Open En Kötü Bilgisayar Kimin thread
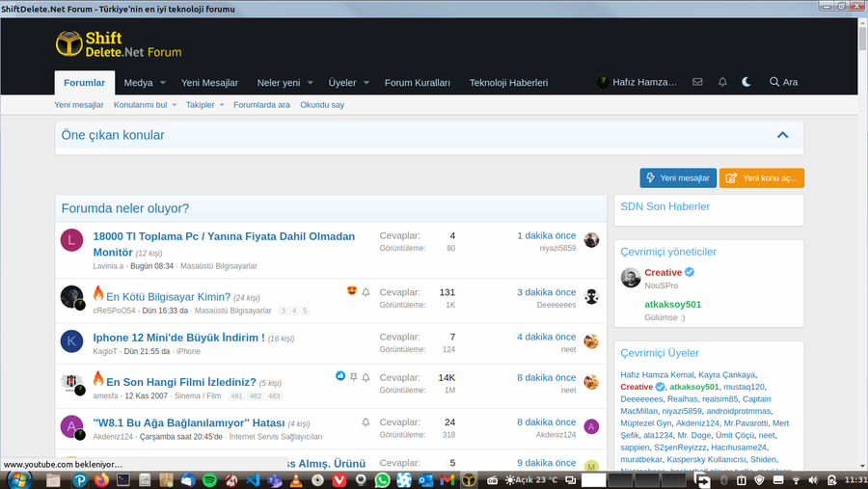The height and width of the screenshot is (489, 868). pos(168,297)
